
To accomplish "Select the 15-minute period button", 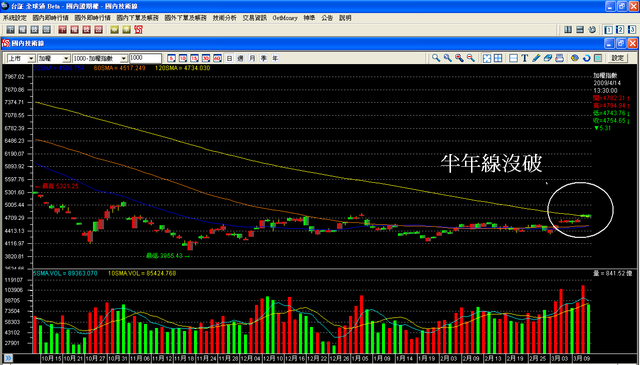I will (x=194, y=58).
